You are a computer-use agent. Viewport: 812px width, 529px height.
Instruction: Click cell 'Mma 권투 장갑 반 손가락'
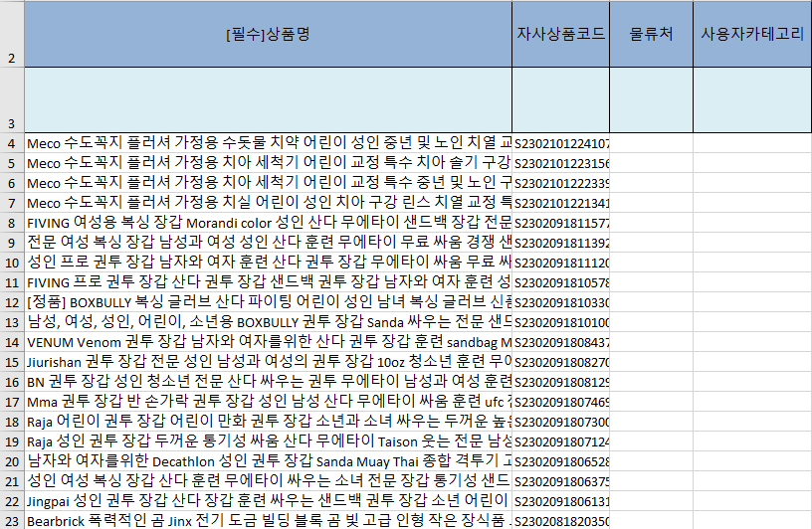pyautogui.click(x=269, y=402)
